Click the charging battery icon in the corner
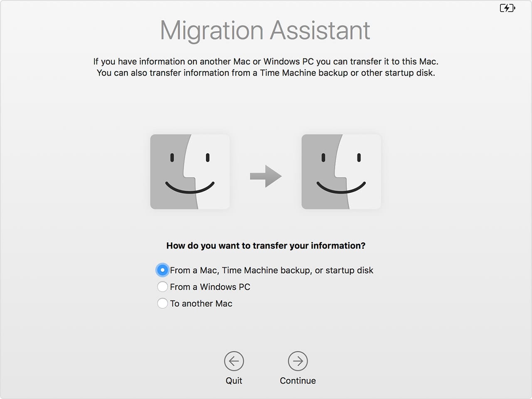 pos(506,7)
